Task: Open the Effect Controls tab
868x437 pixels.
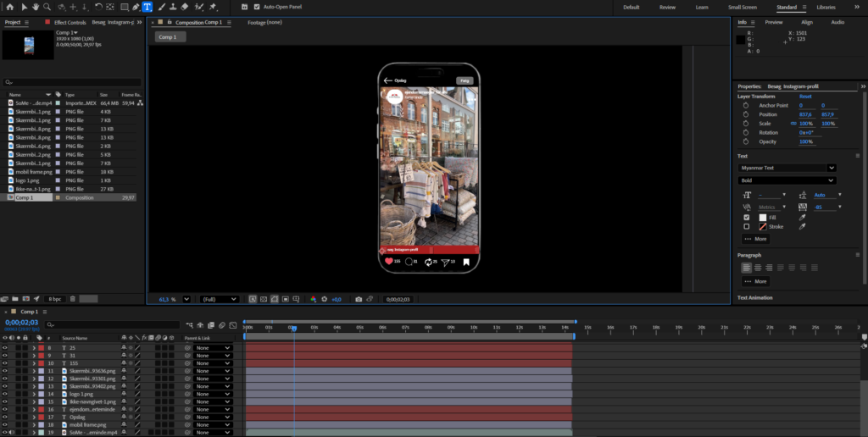Action: [70, 22]
